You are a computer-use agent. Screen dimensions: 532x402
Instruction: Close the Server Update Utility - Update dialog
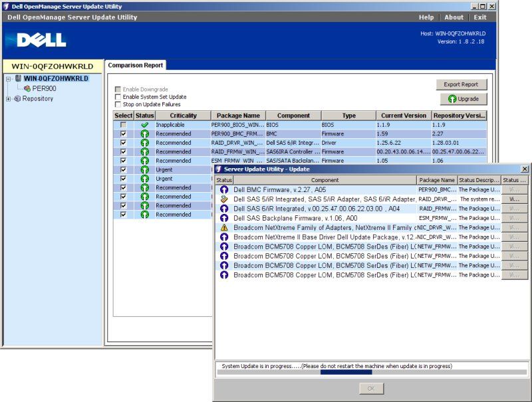pos(525,169)
